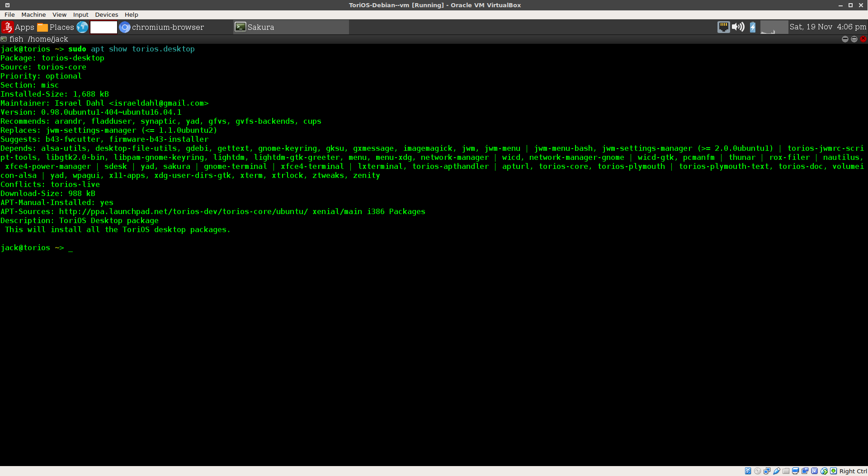Click the video capture status icon
868x476 pixels.
[805, 471]
